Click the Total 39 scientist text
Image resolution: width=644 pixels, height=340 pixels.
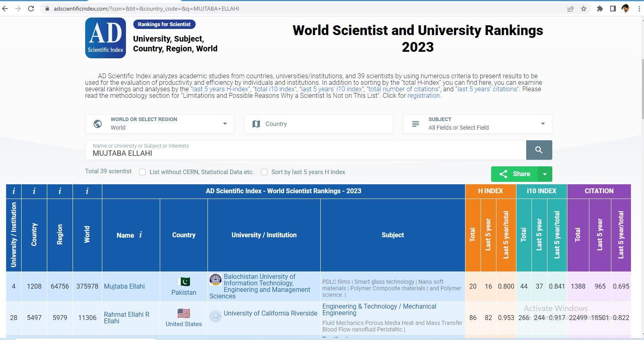(108, 171)
